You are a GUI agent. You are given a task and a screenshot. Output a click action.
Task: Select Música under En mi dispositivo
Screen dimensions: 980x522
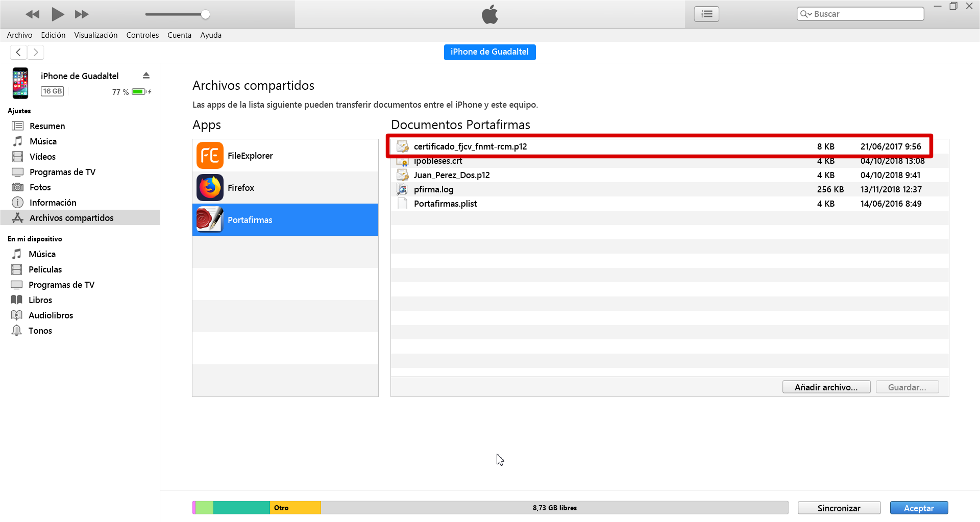point(80,254)
